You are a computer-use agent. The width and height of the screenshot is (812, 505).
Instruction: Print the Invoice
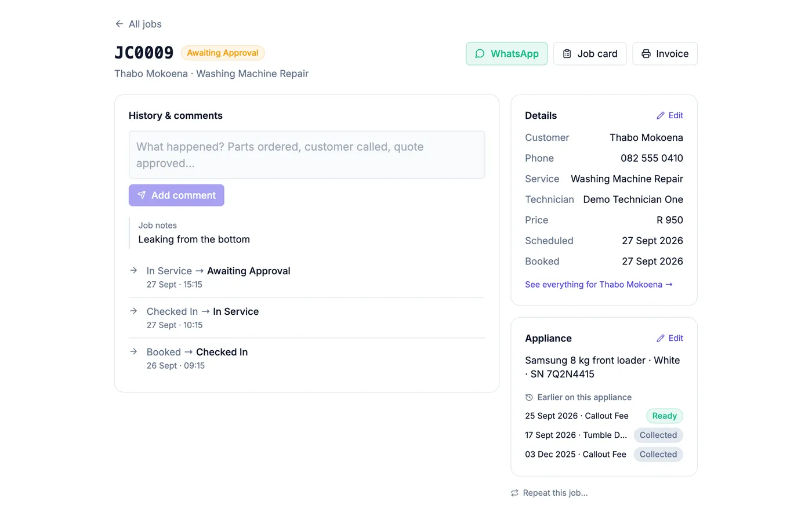(x=665, y=53)
